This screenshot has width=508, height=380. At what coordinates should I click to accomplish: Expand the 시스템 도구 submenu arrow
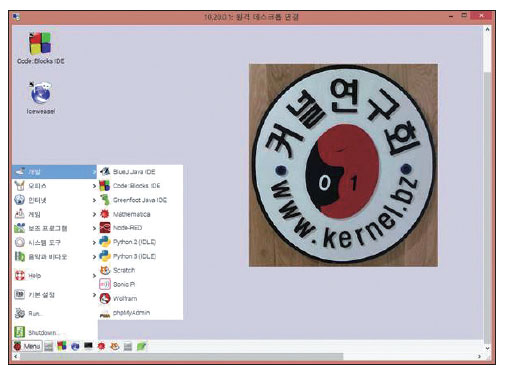point(94,243)
